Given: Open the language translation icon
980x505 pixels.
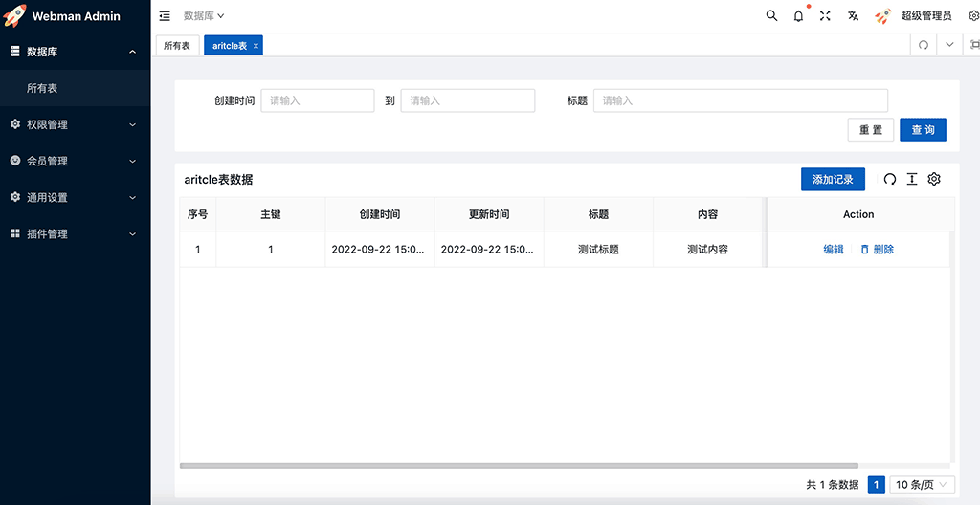Looking at the screenshot, I should tap(853, 16).
